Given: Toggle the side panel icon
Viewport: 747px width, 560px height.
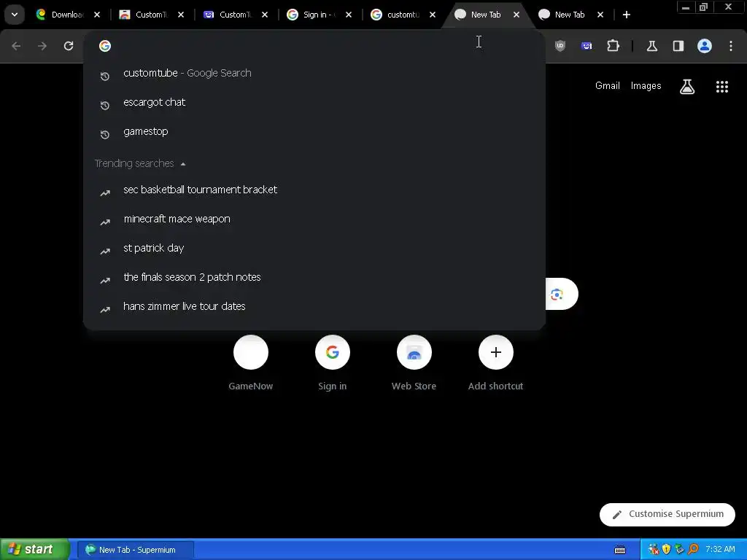Looking at the screenshot, I should pos(678,46).
